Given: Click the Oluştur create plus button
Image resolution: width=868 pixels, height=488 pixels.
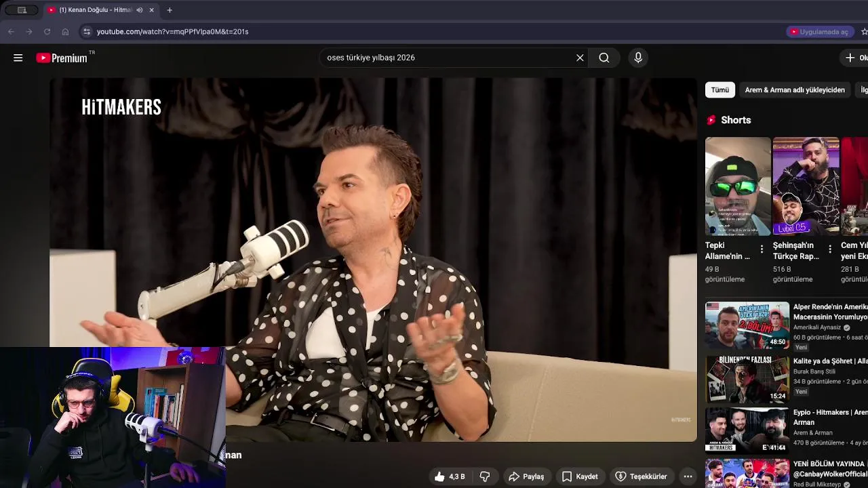Looking at the screenshot, I should pyautogui.click(x=856, y=58).
